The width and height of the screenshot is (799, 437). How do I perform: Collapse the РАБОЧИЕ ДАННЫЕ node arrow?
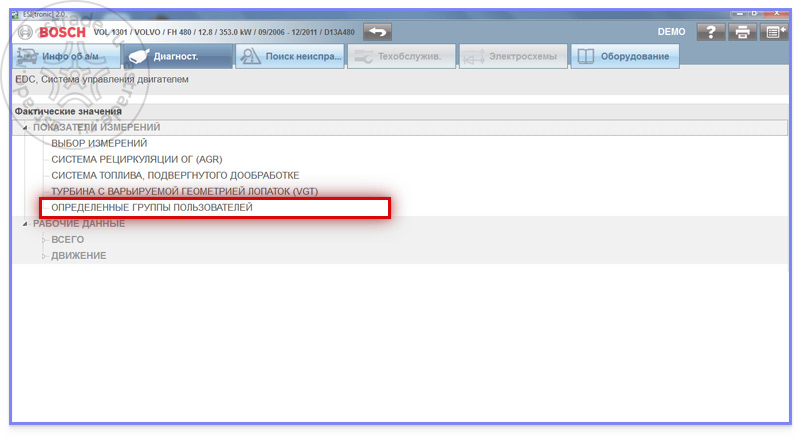pos(24,224)
